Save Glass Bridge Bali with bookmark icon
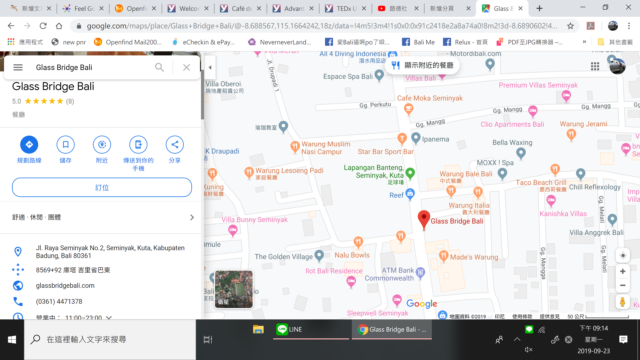Viewport: 640px width, 360px height. (x=65, y=144)
